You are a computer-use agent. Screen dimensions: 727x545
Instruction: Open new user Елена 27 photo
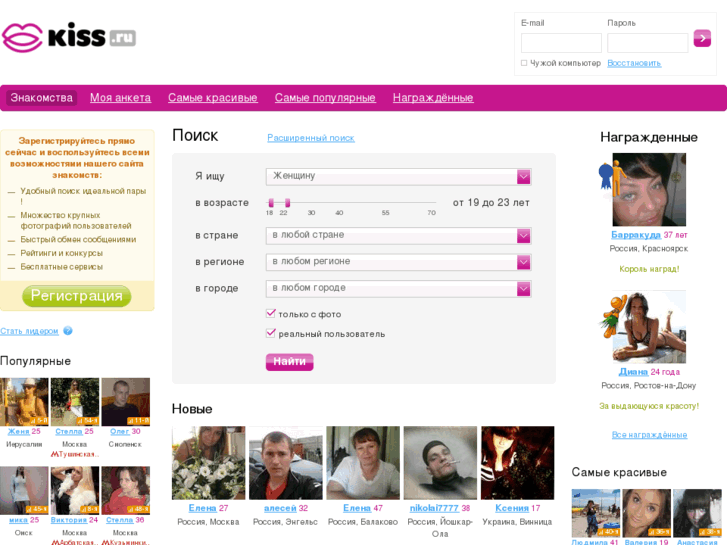click(x=208, y=463)
